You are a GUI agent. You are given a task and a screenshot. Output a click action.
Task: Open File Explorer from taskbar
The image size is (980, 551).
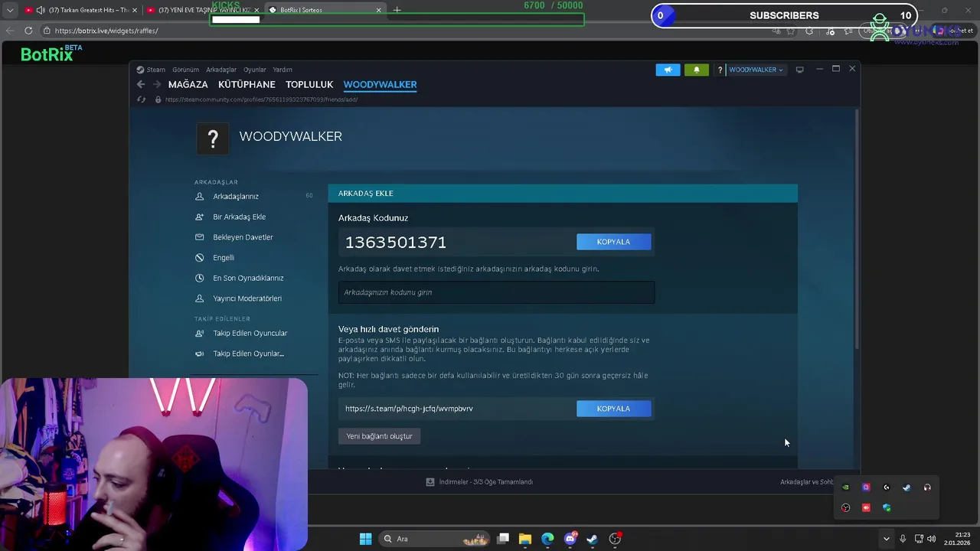[525, 539]
